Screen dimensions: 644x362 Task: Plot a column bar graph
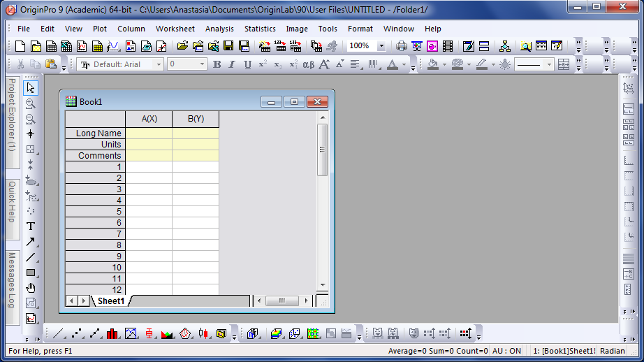coord(112,333)
